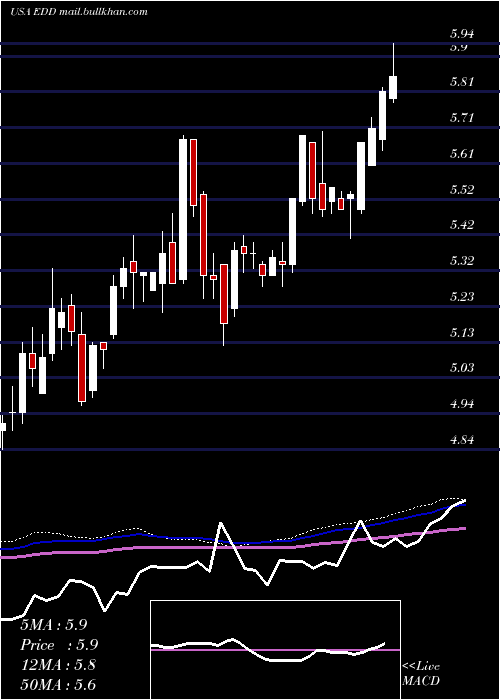Click the 4.84 price axis label
This screenshot has width=500, height=700.
(462, 440)
